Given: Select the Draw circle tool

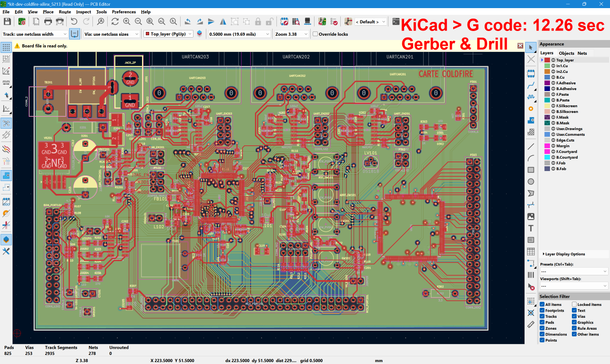Looking at the screenshot, I should 531,182.
